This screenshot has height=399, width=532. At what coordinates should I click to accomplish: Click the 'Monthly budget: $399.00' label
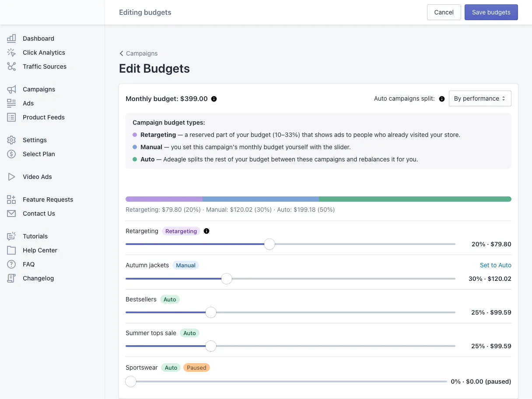pyautogui.click(x=167, y=99)
